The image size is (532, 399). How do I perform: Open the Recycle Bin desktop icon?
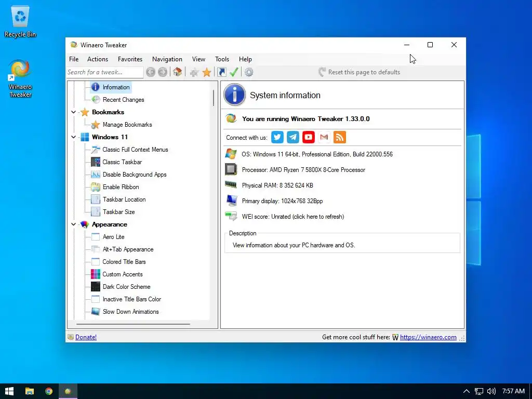[x=20, y=22]
